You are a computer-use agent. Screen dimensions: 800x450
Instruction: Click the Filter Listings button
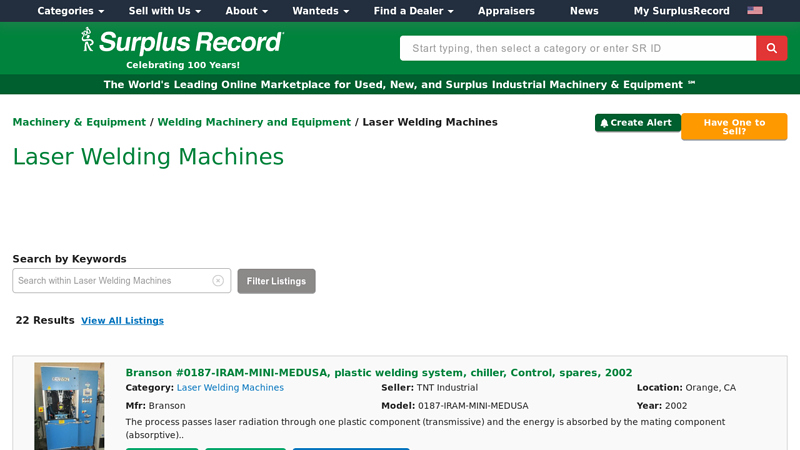tap(276, 281)
